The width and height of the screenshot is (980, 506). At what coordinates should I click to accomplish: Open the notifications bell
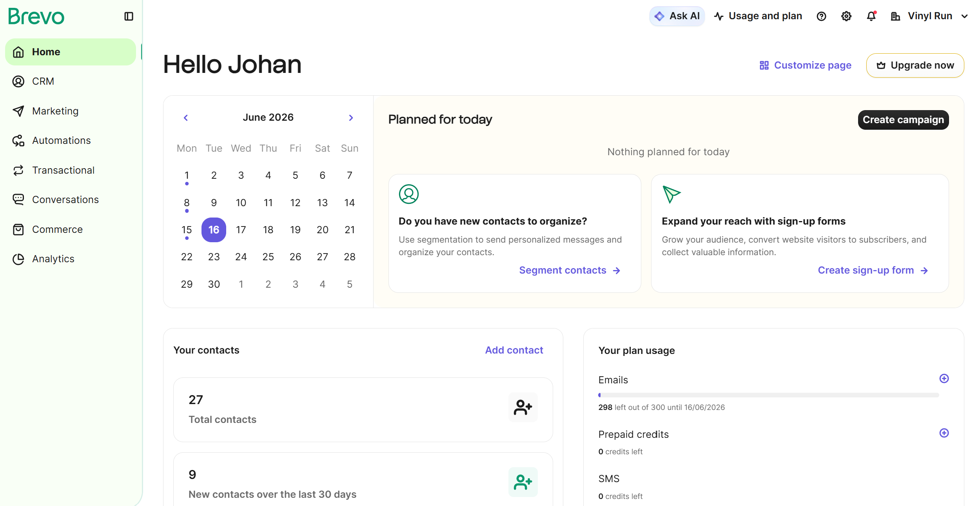871,16
